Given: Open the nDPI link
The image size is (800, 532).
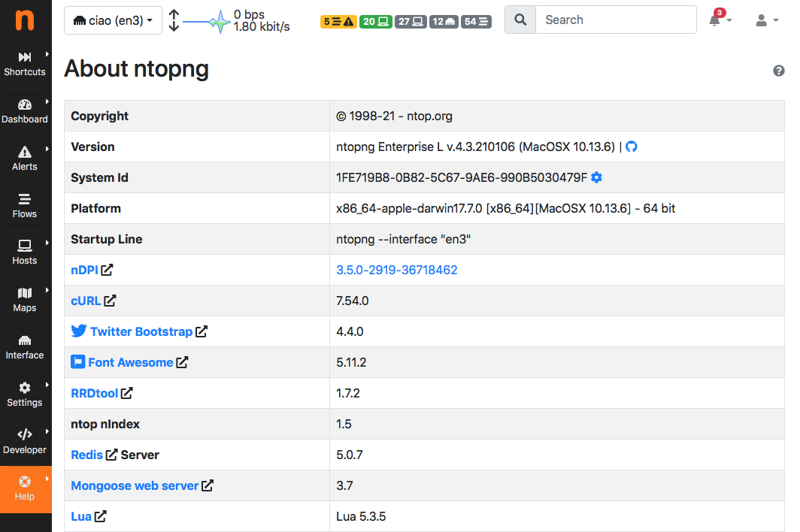Looking at the screenshot, I should tap(84, 270).
